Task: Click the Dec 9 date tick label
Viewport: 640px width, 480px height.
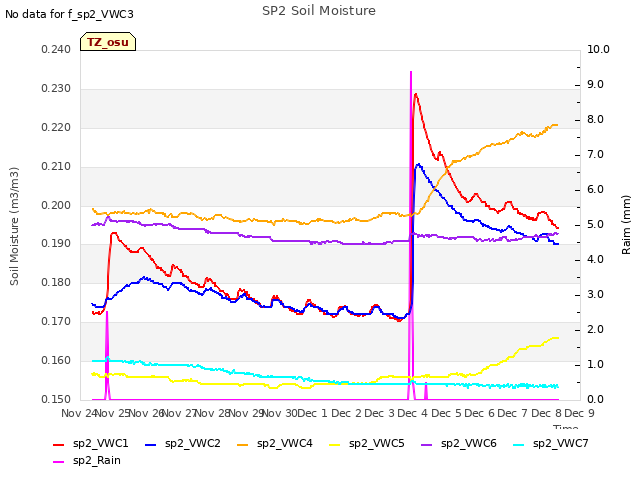Action: click(579, 413)
